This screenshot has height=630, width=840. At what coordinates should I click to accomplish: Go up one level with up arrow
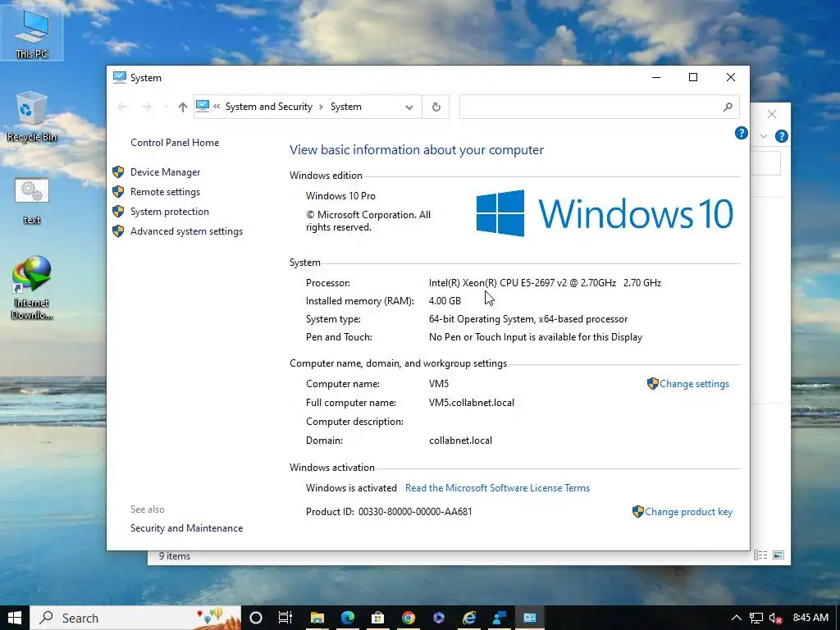pos(182,107)
